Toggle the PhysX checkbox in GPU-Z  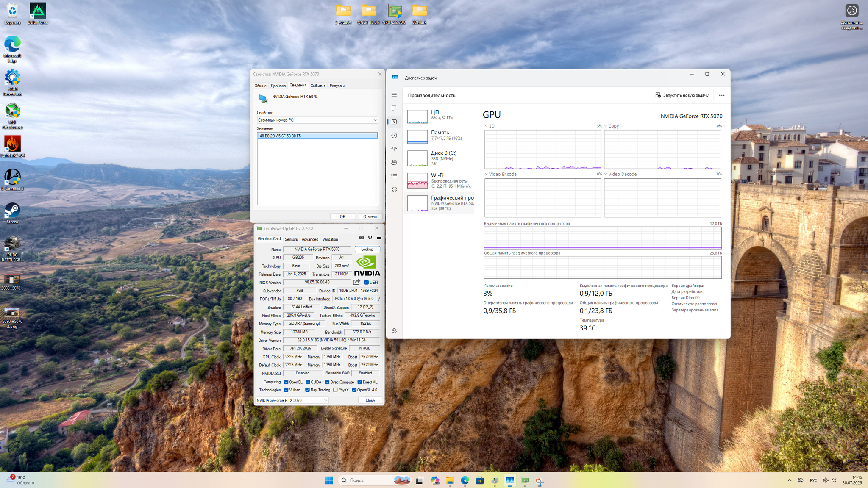(335, 390)
